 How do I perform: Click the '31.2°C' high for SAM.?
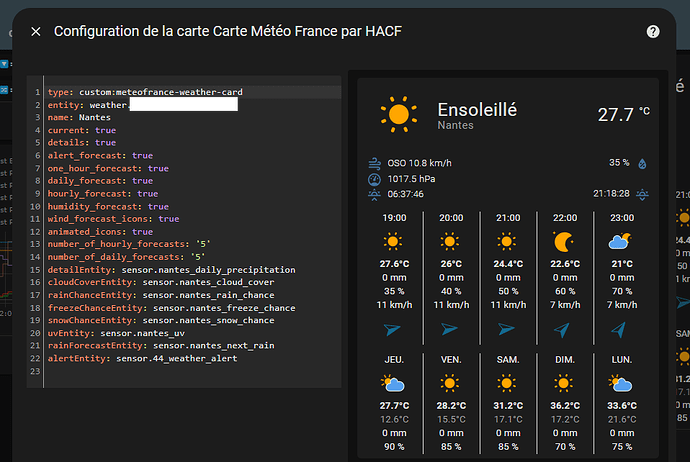pos(508,405)
